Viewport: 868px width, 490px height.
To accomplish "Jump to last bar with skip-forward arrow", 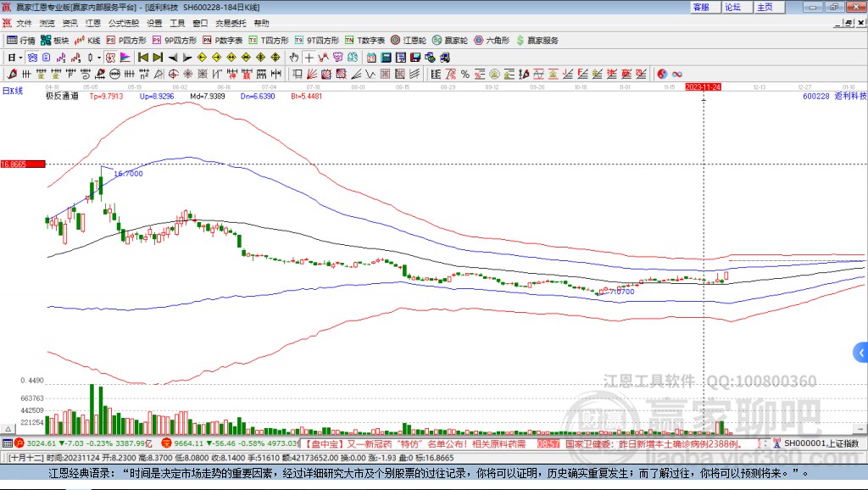I will click(x=158, y=58).
